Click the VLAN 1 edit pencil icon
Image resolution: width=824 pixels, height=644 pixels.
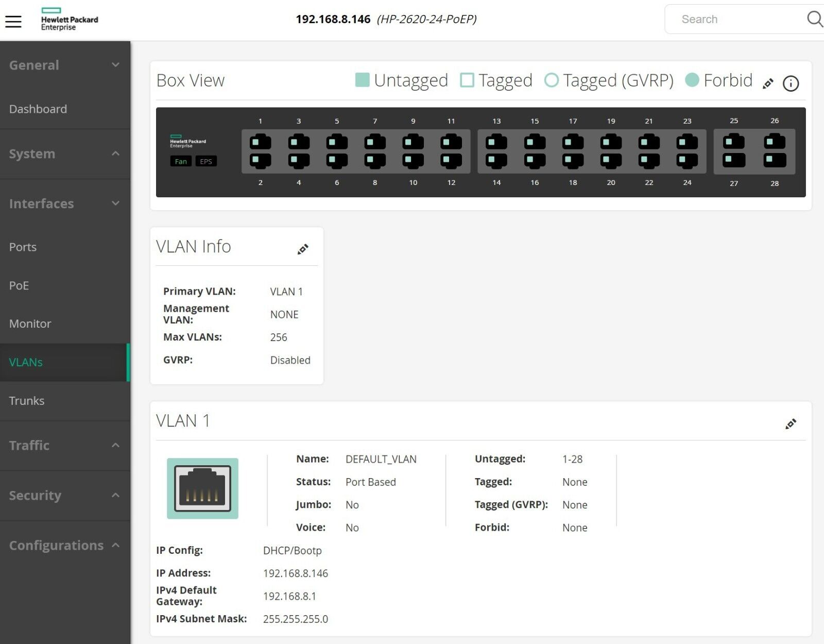coord(791,424)
